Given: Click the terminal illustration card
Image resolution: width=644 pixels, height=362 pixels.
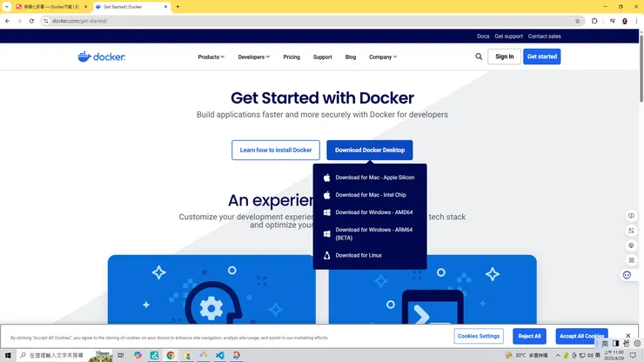Looking at the screenshot, I should tap(433, 290).
